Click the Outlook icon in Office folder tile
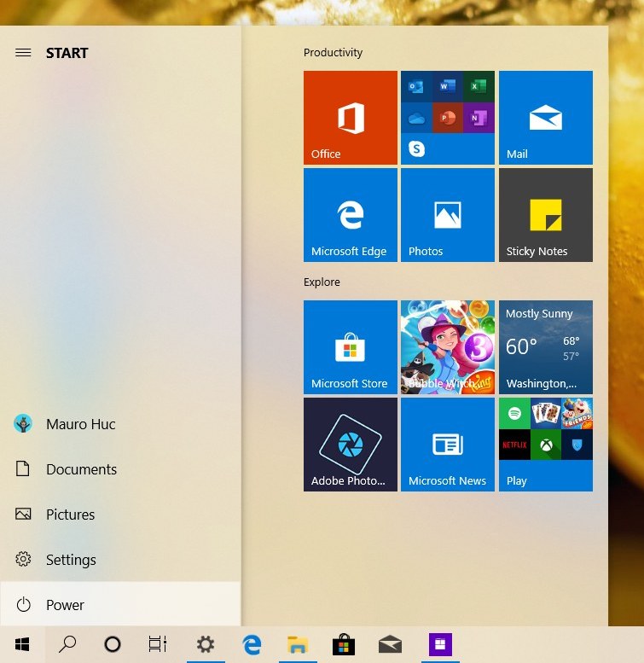Viewport: 644px width, 663px height. 416,87
